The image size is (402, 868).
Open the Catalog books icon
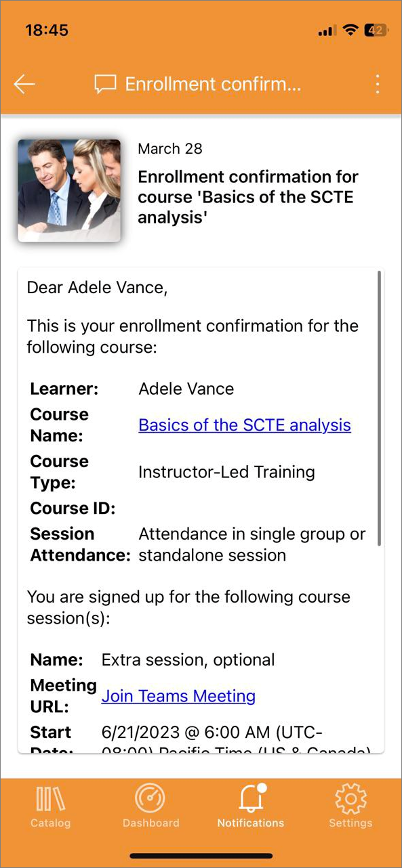pos(50,799)
